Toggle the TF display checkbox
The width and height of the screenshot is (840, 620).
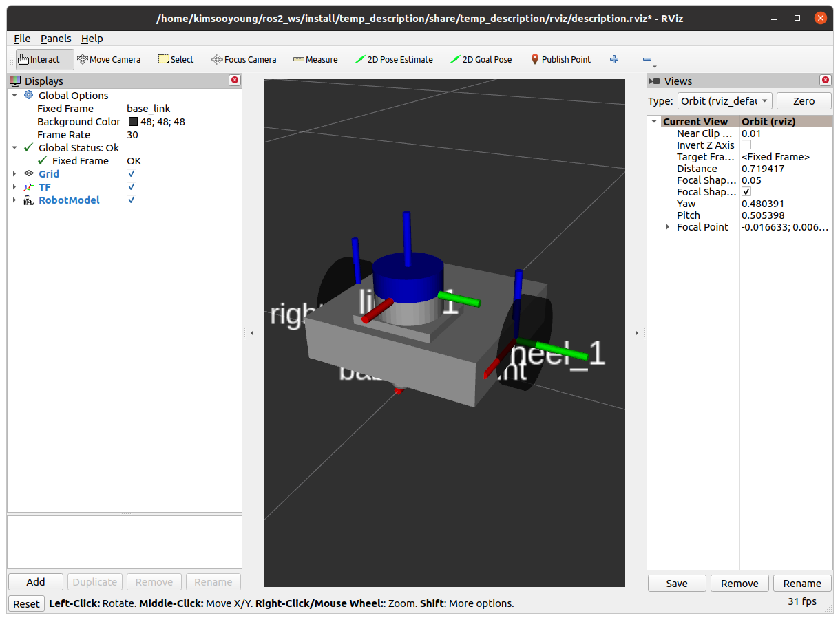[132, 187]
